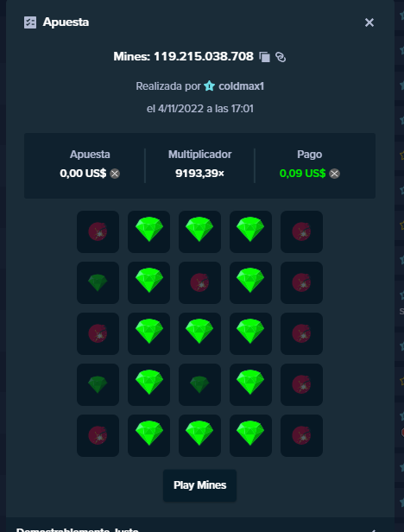Click the star badge beside coldmax1
Screen dimensions: 404x532
tap(209, 86)
